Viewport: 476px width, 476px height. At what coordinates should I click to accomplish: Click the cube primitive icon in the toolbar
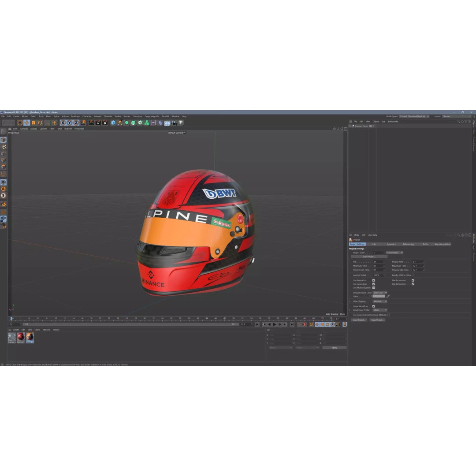(x=113, y=123)
